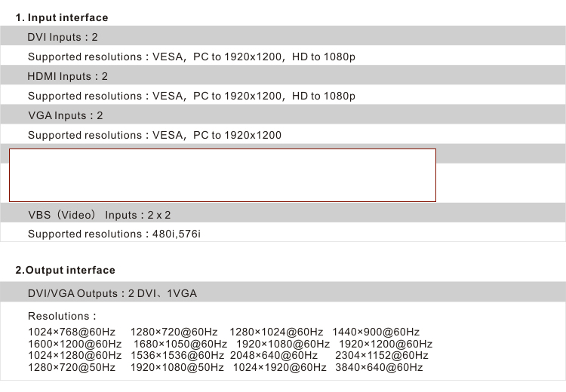Screen dimensions: 566x392
Task: Click the "Resolutions :" label
Action: [62, 316]
